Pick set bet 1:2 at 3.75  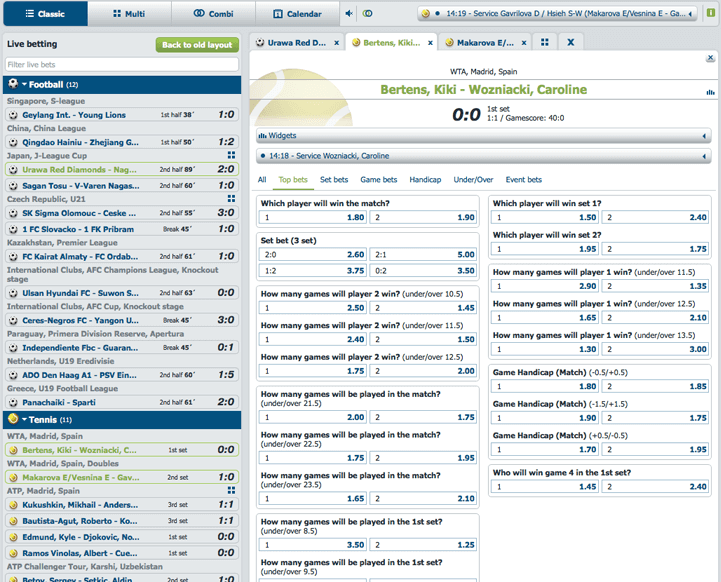(x=313, y=271)
